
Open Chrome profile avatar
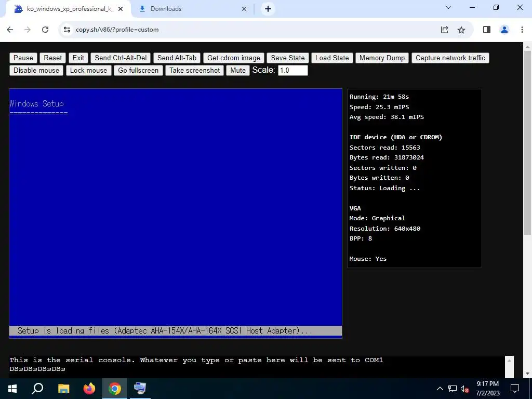[504, 30]
